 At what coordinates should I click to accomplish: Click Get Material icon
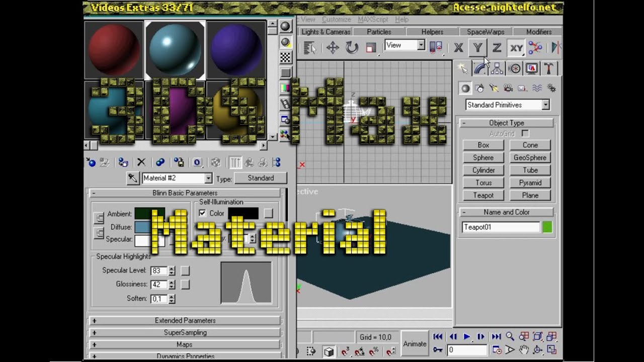click(91, 162)
